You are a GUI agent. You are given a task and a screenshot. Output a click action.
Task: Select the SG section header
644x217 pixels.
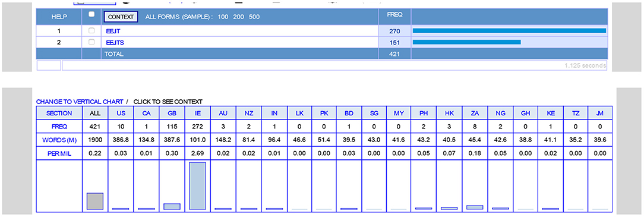click(374, 113)
